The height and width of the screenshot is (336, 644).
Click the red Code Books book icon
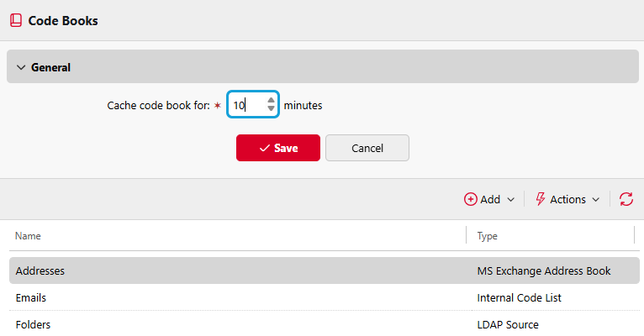tap(16, 20)
